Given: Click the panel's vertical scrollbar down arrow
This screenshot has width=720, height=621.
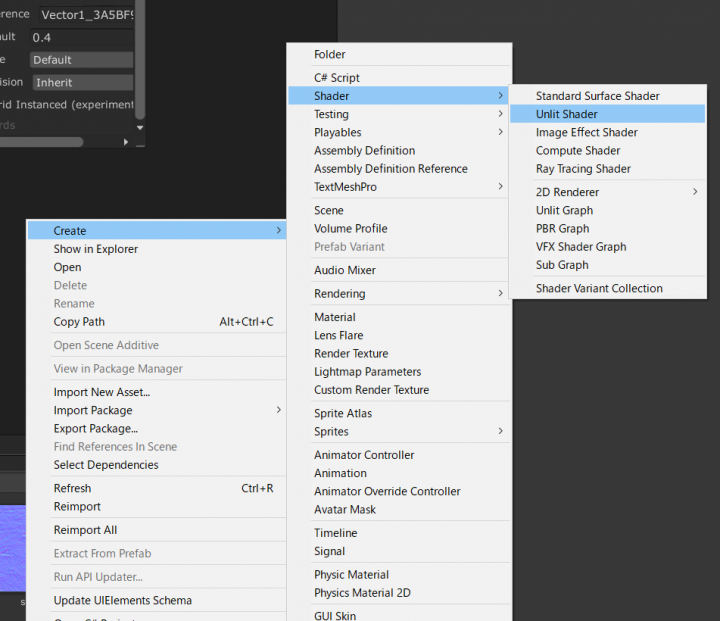Looking at the screenshot, I should click(140, 128).
